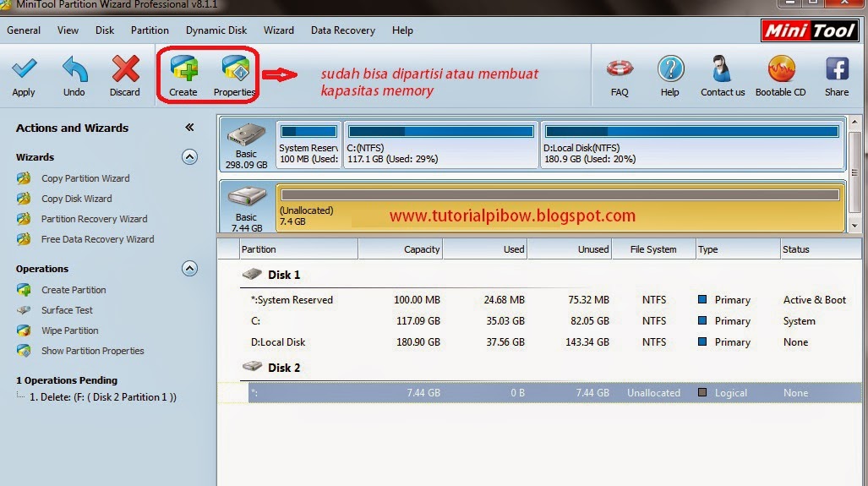
Task: Click the Undo arrow icon
Action: pyautogui.click(x=74, y=69)
